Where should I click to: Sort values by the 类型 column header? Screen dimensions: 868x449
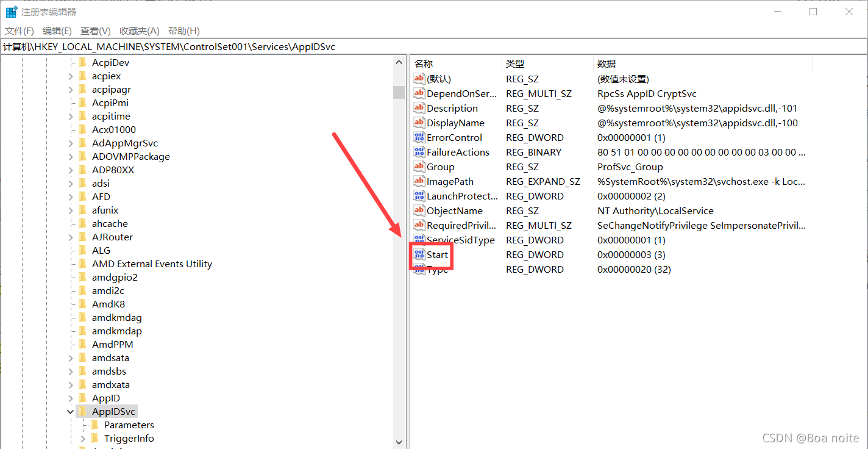[547, 63]
